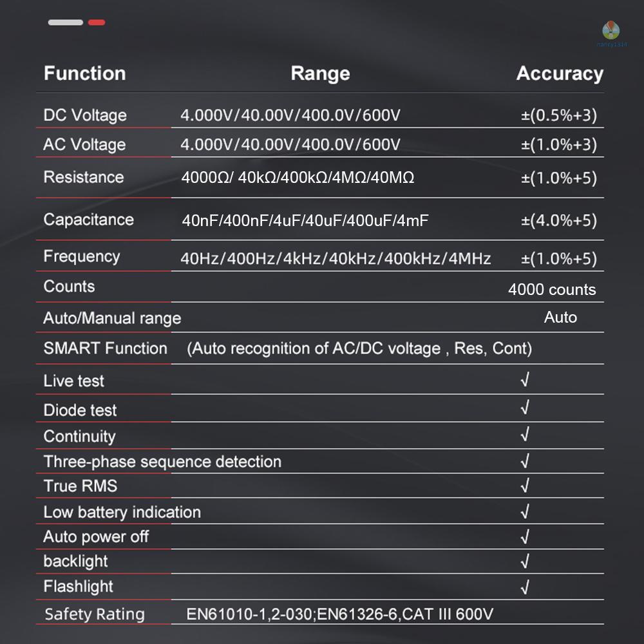The width and height of the screenshot is (644, 644).
Task: Click the backlight checkmark
Action: tap(525, 561)
